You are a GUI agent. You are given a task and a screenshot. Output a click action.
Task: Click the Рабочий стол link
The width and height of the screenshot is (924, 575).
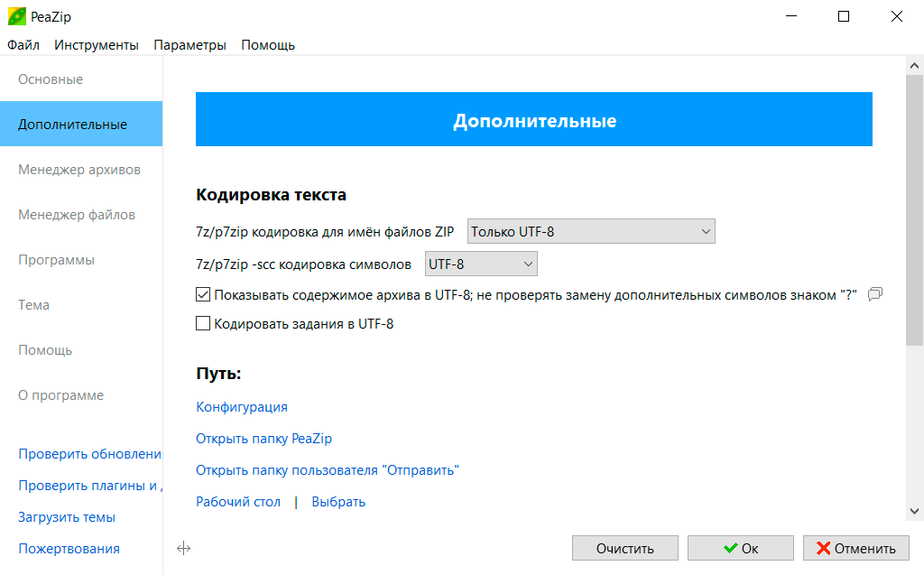(238, 501)
